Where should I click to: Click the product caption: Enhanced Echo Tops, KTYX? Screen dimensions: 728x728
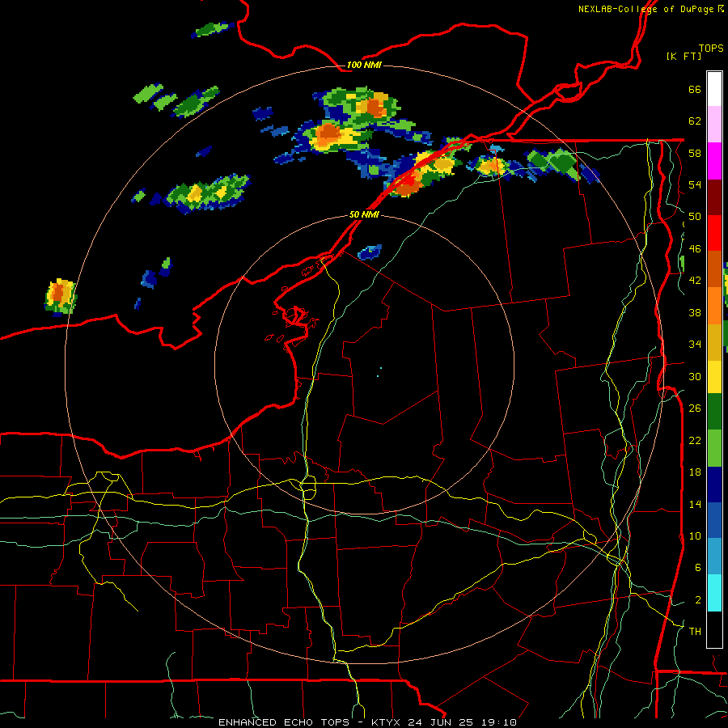click(x=367, y=722)
